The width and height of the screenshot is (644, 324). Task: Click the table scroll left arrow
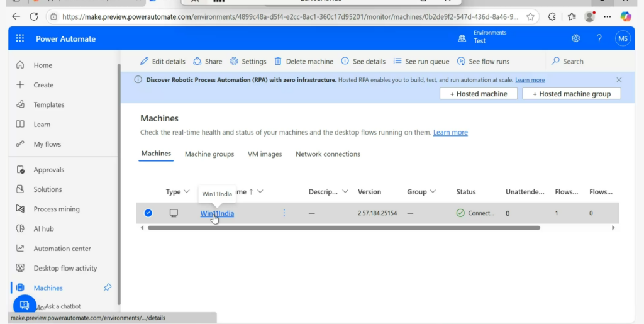142,228
